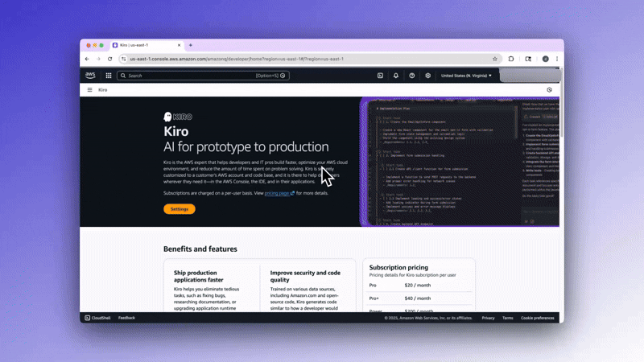This screenshot has height=362, width=644.
Task: Go forward with the browser forward arrow
Action: click(x=98, y=59)
